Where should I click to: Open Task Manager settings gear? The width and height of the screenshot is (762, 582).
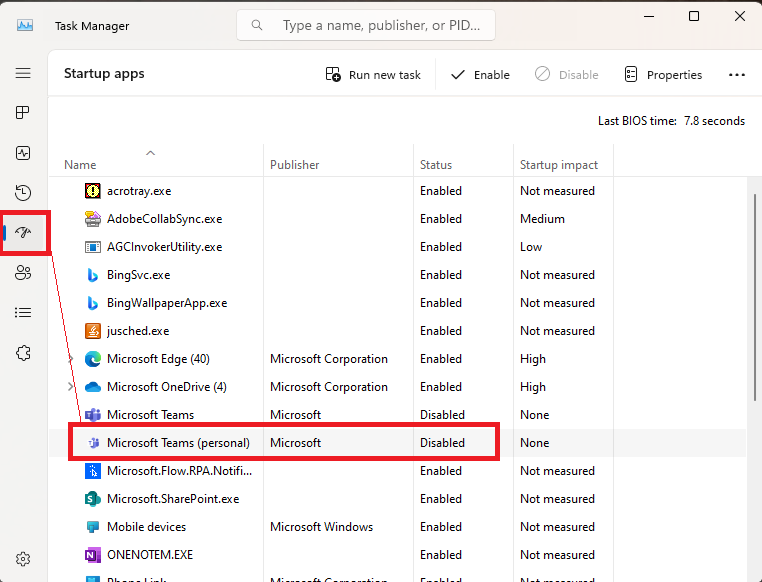(23, 559)
